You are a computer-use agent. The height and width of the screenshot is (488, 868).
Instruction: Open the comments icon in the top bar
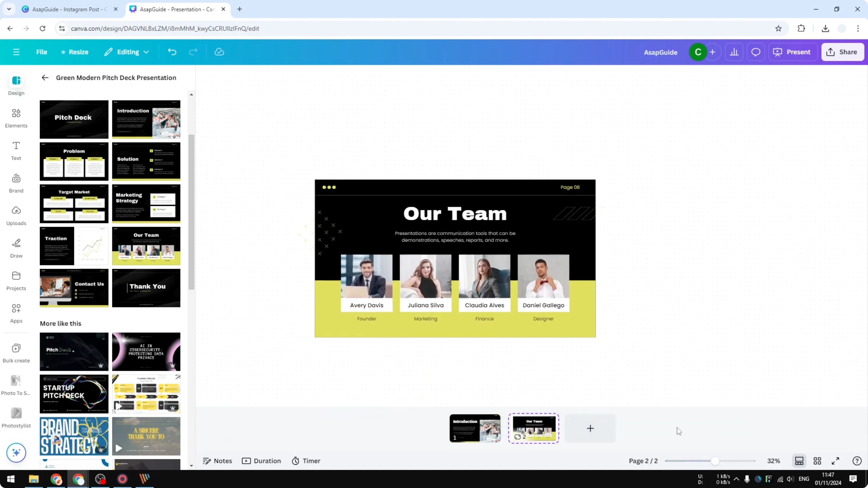point(755,52)
